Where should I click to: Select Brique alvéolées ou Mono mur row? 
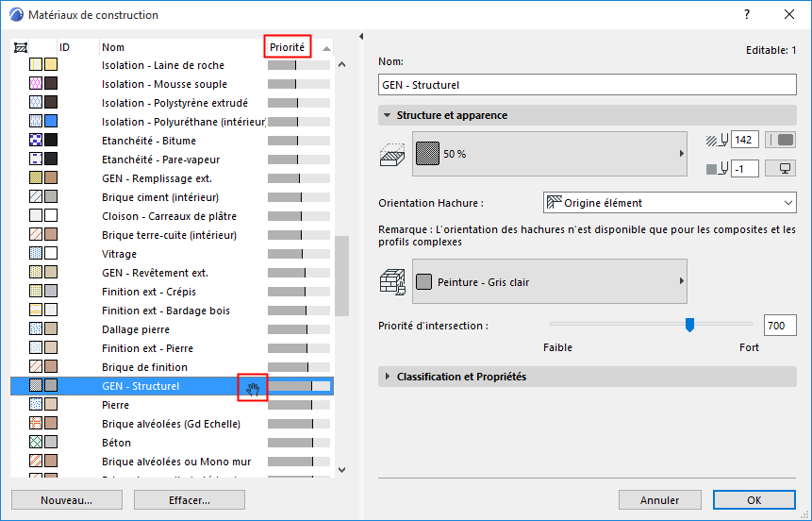click(172, 461)
